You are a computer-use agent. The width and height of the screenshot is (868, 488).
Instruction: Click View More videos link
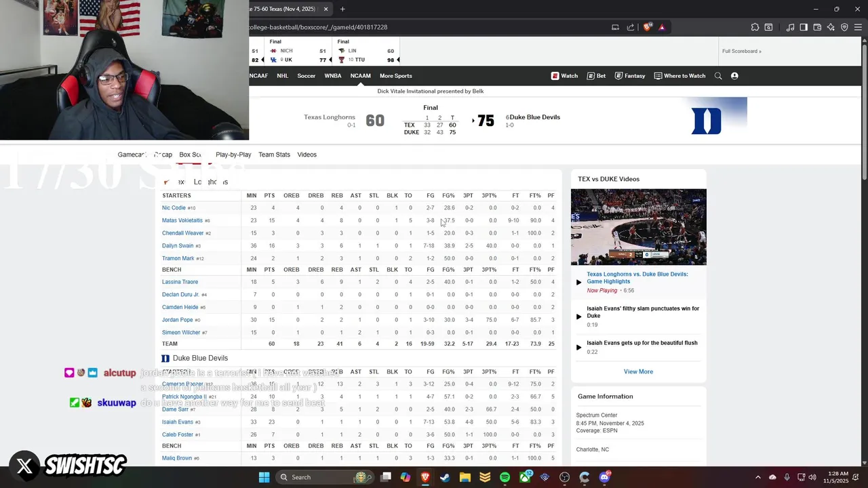(638, 371)
